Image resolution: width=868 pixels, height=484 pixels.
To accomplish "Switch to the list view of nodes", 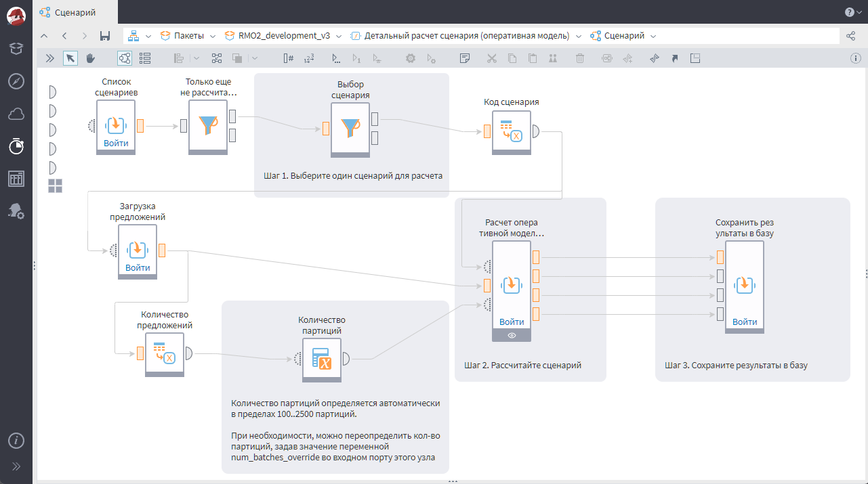I will pyautogui.click(x=144, y=58).
